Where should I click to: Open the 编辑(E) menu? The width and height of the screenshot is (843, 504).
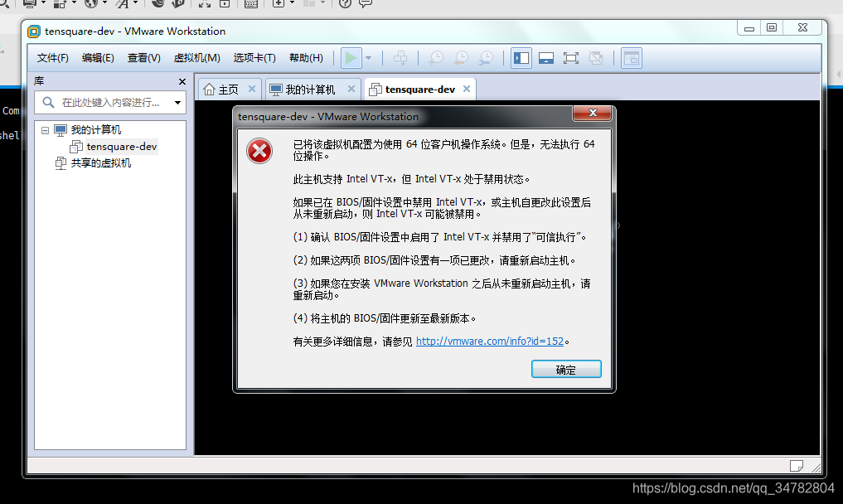(98, 57)
